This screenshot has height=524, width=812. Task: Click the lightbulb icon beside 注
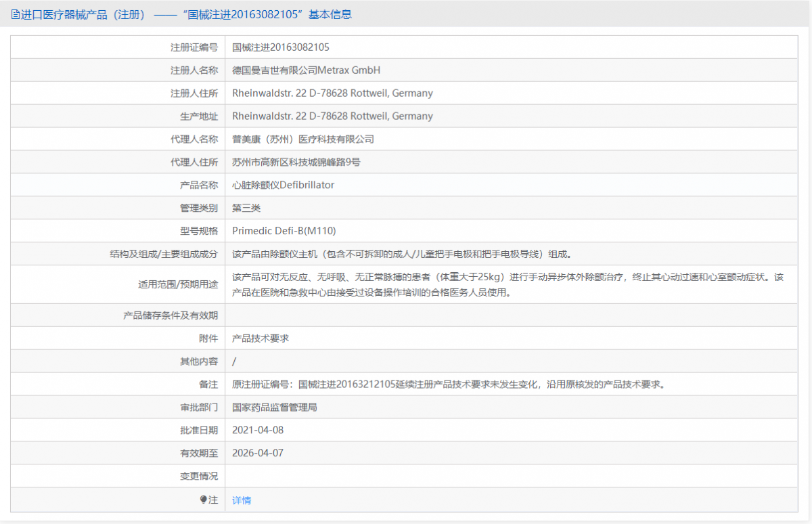click(x=203, y=500)
